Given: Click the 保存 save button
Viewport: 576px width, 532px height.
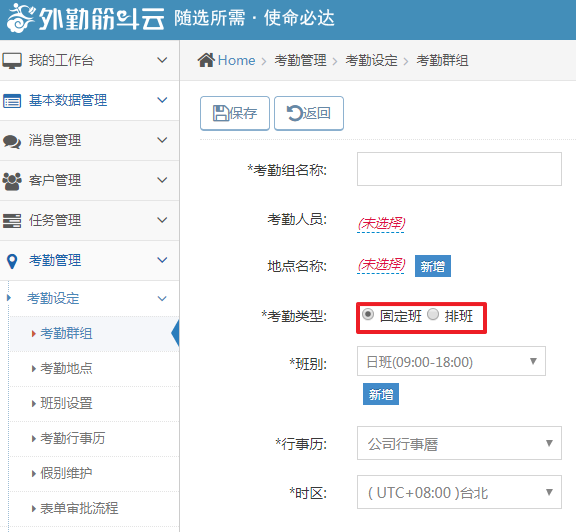Looking at the screenshot, I should 235,113.
